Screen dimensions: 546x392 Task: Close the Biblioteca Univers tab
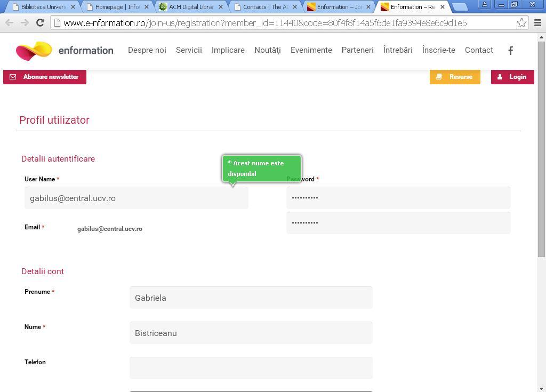pyautogui.click(x=73, y=7)
